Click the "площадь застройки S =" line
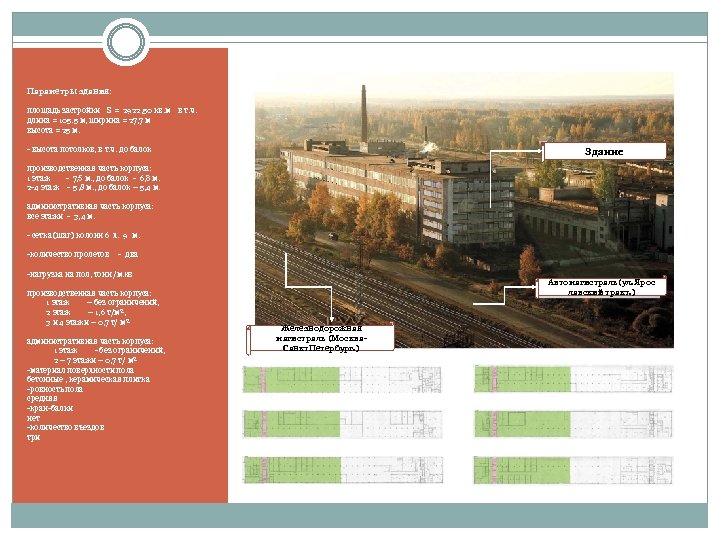 [112, 110]
